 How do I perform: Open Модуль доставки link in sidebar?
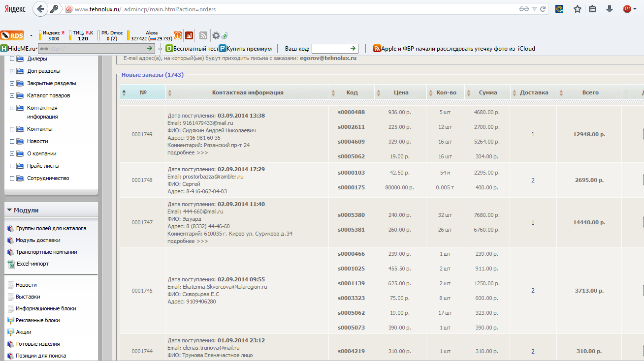tap(38, 240)
